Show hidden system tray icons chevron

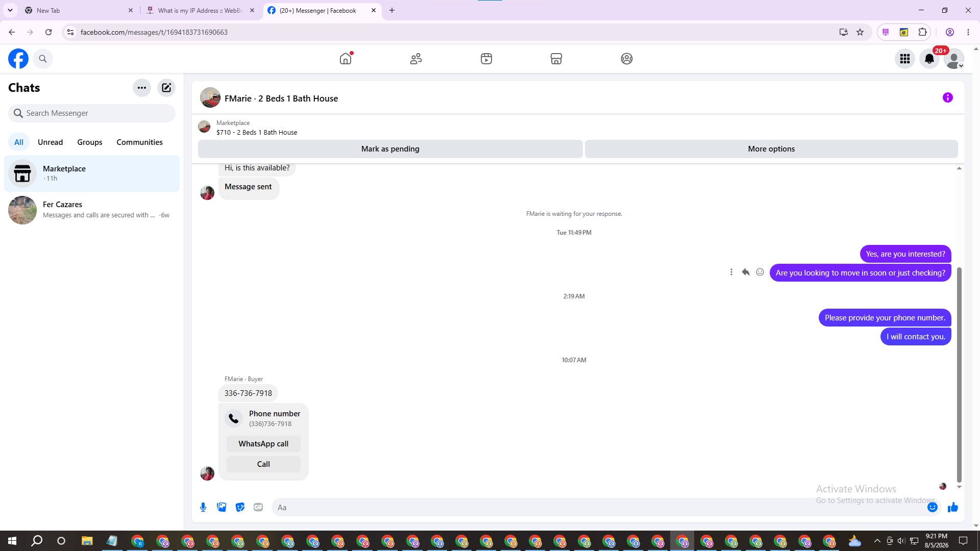tap(877, 541)
